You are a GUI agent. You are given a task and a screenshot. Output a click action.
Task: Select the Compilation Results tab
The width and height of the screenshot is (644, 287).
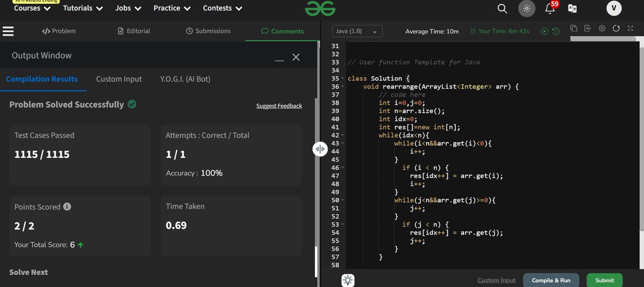pos(42,79)
